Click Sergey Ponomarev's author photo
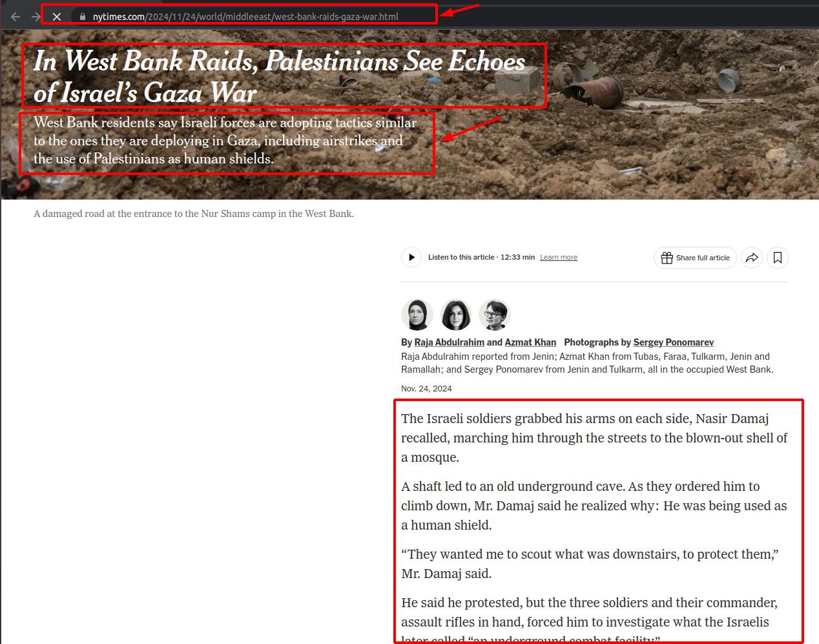 (x=494, y=315)
